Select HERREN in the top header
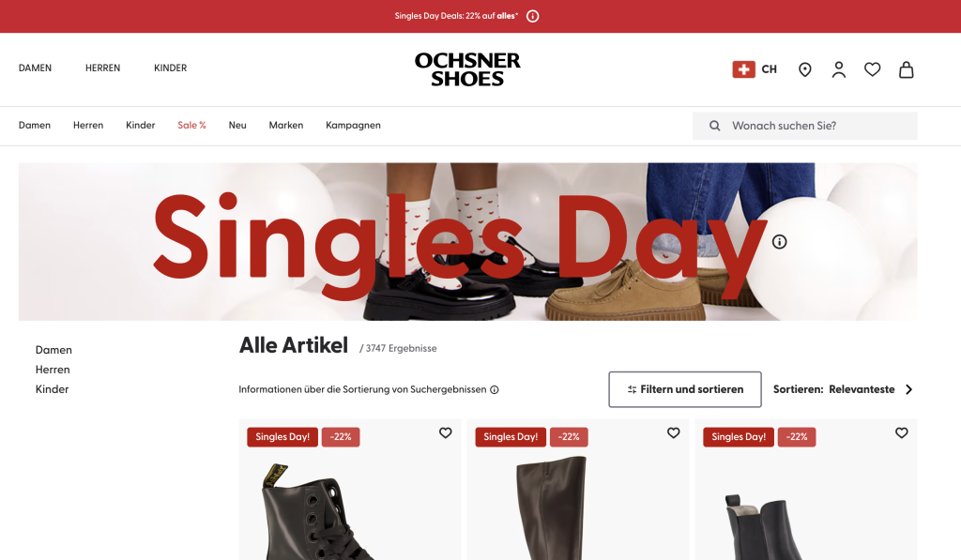 pyautogui.click(x=102, y=68)
